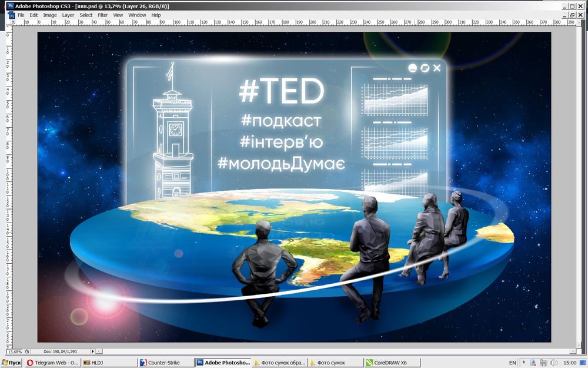Switch to CorelDRAW X6 in taskbar
Image resolution: width=588 pixels, height=368 pixels.
coord(392,363)
